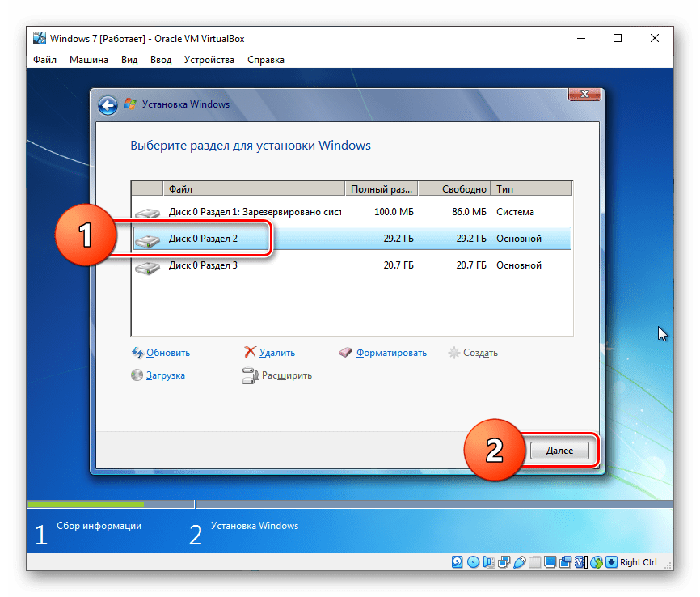This screenshot has width=700, height=597.
Task: Click the Основной type cell of Раздел 3
Action: click(519, 265)
